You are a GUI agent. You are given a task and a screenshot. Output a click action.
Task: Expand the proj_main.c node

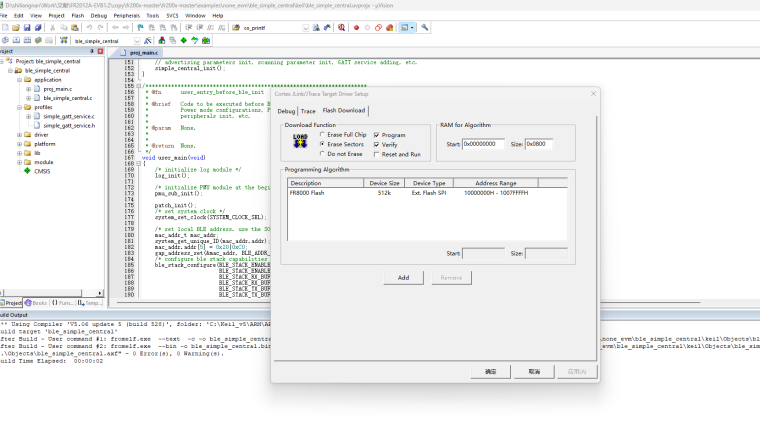pyautogui.click(x=29, y=89)
